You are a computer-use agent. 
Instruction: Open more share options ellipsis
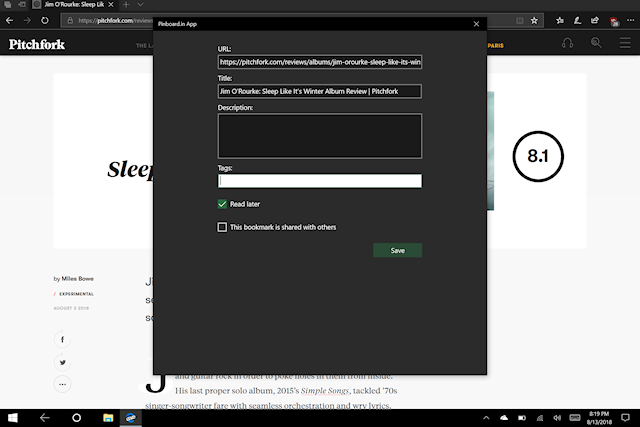62,384
